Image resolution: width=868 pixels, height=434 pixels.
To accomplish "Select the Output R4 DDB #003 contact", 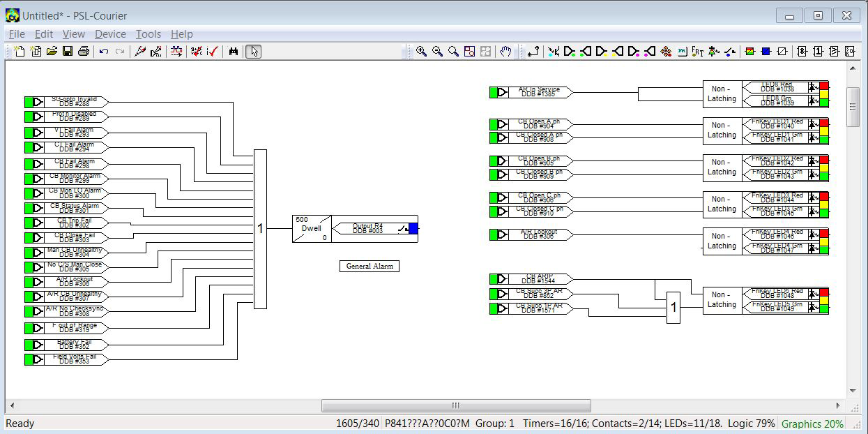I will (374, 228).
